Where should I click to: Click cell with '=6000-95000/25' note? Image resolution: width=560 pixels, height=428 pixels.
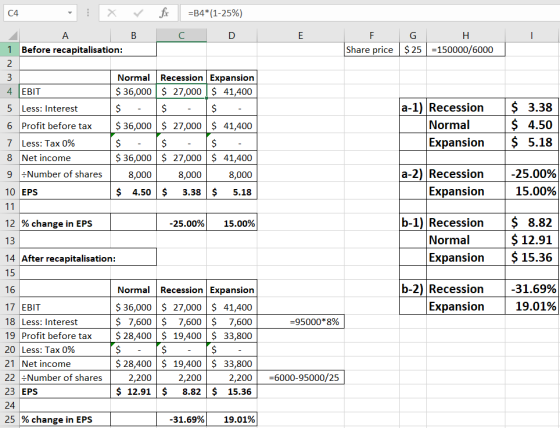[301, 378]
